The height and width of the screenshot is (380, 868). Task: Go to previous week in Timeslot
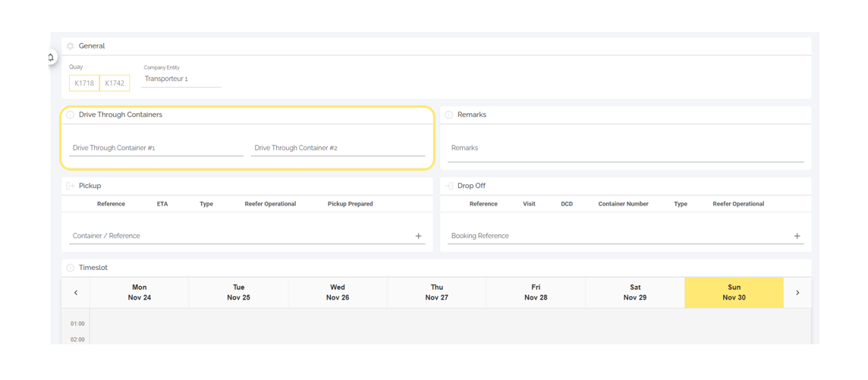tap(76, 293)
